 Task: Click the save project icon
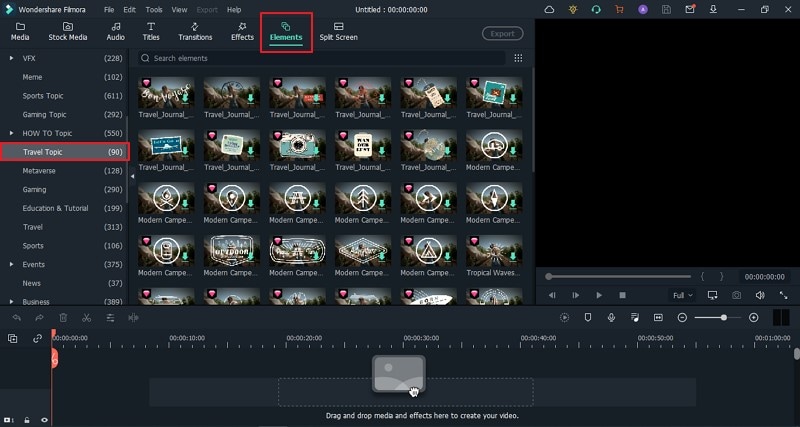tap(666, 10)
